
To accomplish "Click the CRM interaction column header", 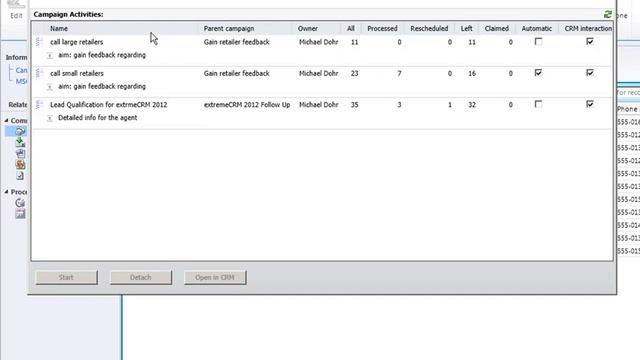I will pyautogui.click(x=588, y=29).
